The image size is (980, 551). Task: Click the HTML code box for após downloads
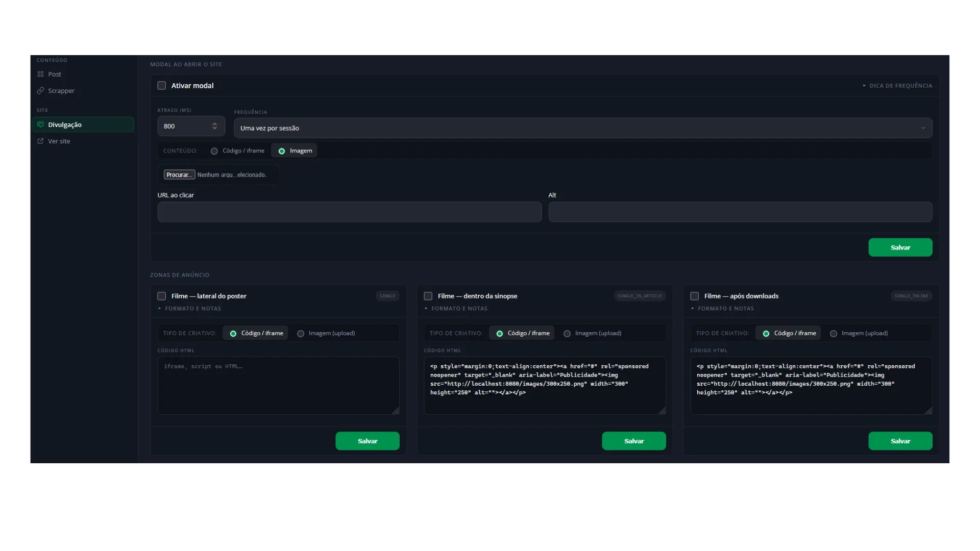(x=811, y=386)
